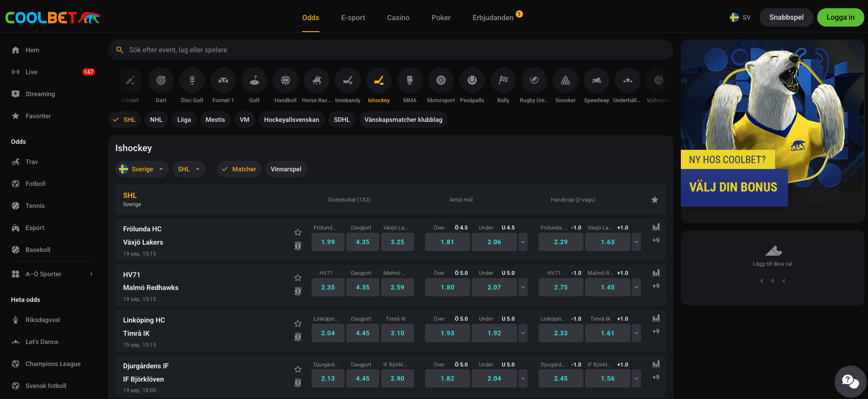
Task: Select the MMA sport icon
Action: coord(410,81)
